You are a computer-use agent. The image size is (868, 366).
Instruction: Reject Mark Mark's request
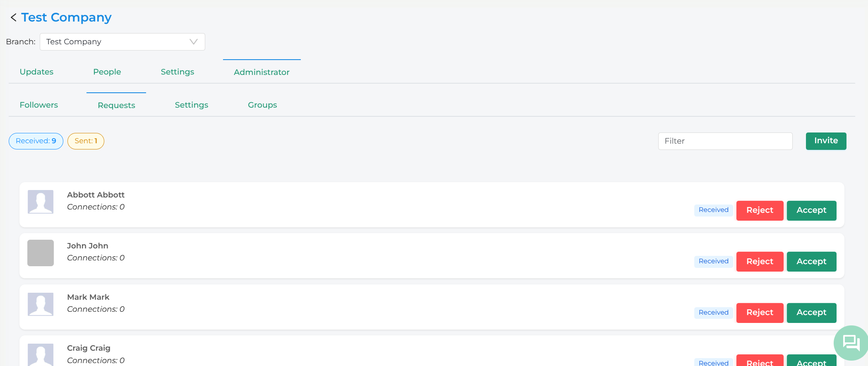760,313
